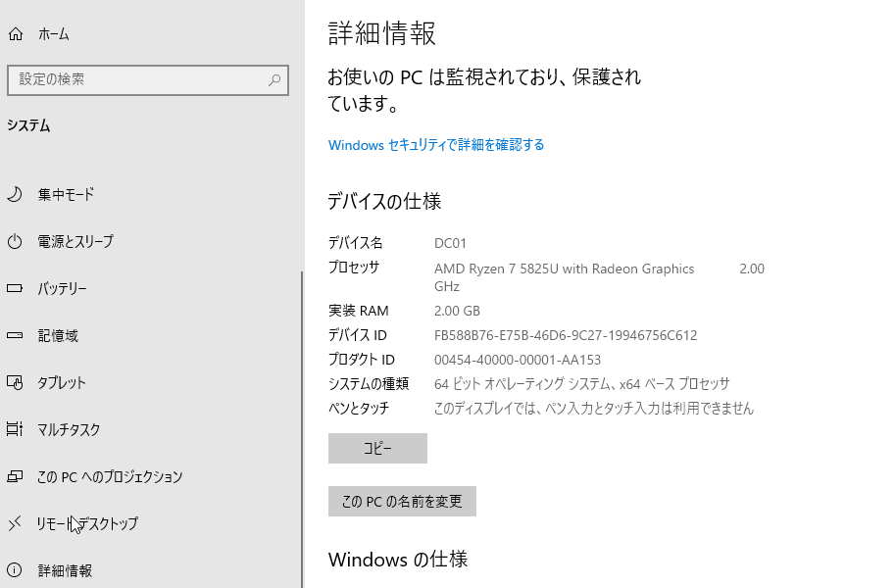This screenshot has width=895, height=588.
Task: Click the About info circle icon
Action: pyautogui.click(x=15, y=569)
